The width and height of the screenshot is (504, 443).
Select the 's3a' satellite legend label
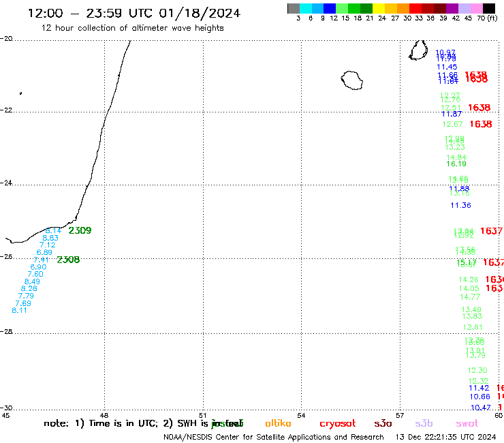pyautogui.click(x=383, y=423)
